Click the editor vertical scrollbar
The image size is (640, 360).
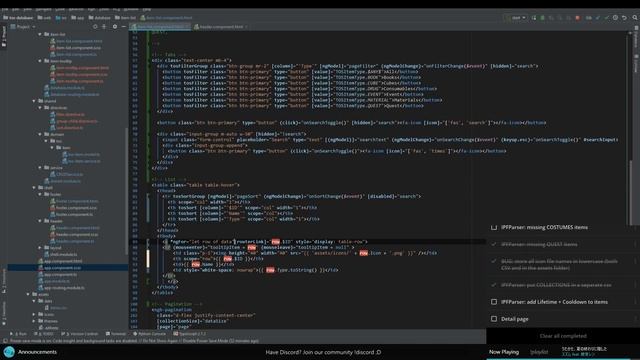[x=631, y=192]
